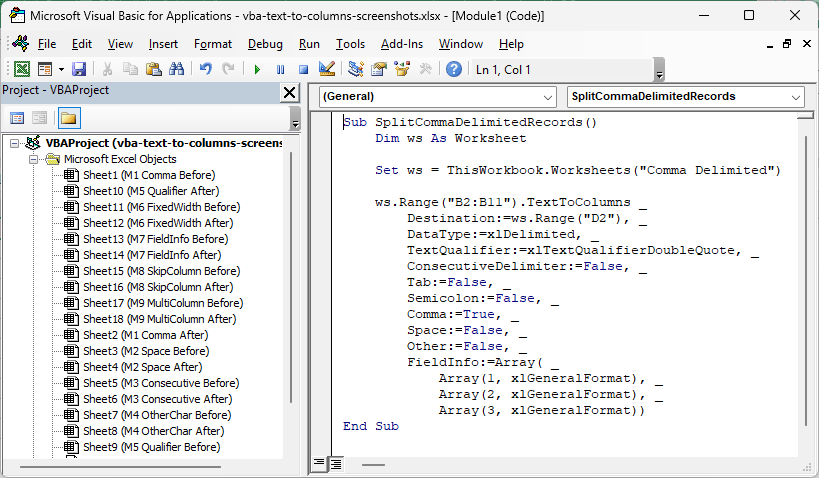Open the Insert UserForm dropdown arrow
Viewport: 819px width, 478px height.
point(61,69)
